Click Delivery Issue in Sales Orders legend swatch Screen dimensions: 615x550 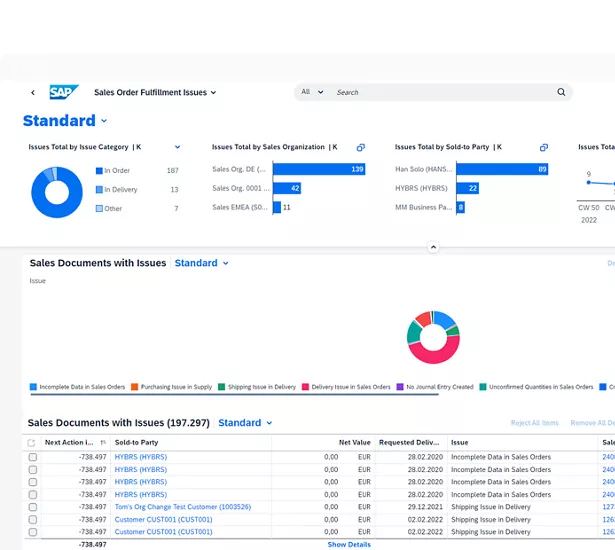(307, 387)
